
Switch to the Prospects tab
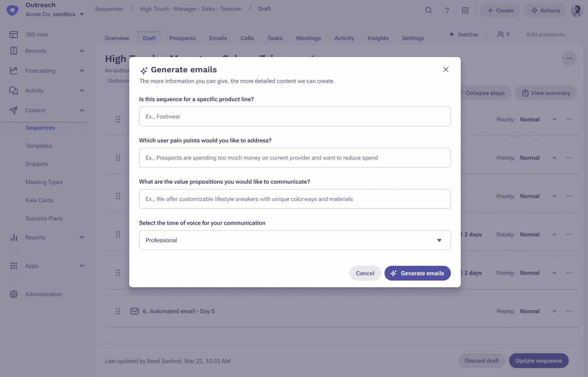point(182,38)
